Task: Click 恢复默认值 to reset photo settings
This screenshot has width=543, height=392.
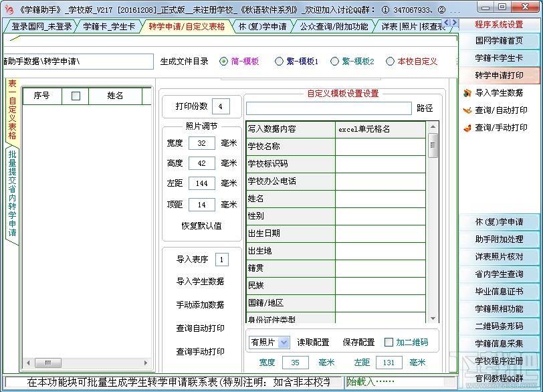Action: pos(201,226)
